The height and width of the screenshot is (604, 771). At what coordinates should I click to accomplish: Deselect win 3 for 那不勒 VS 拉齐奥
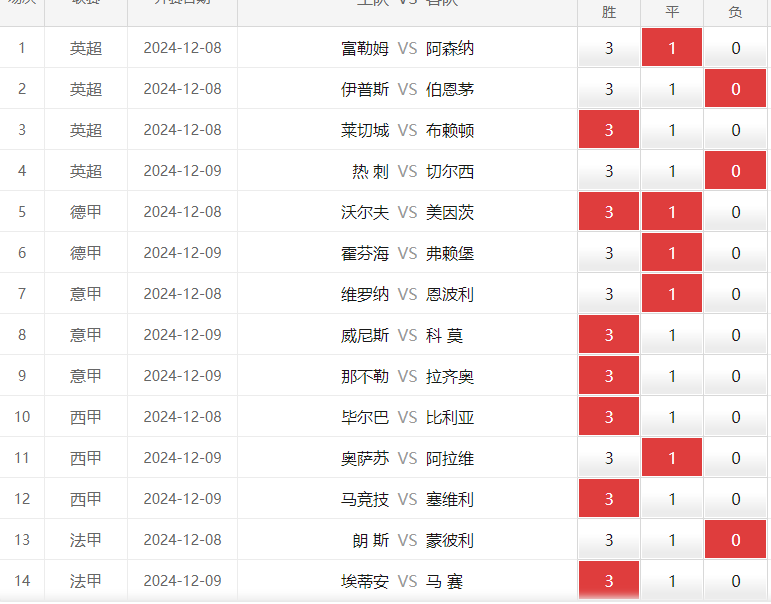pos(609,375)
